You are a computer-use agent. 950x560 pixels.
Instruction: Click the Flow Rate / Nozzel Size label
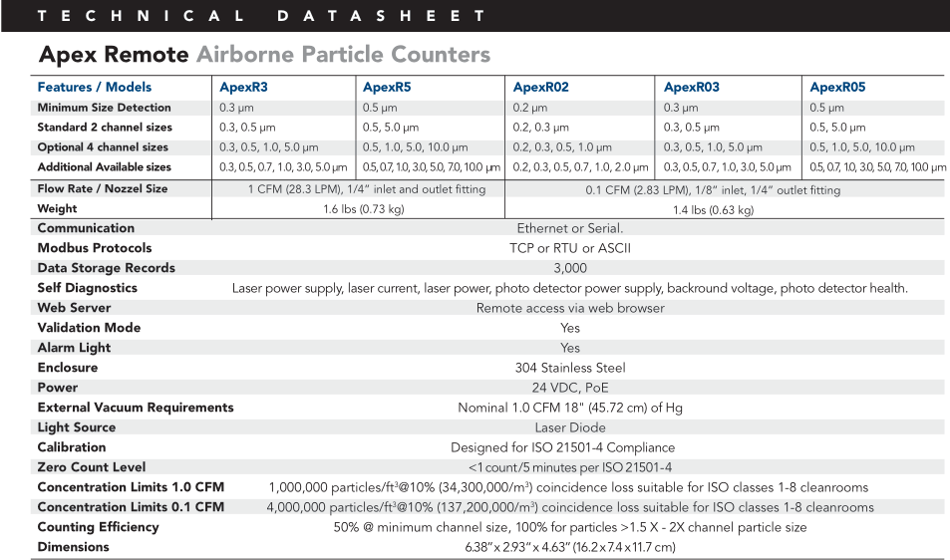click(103, 188)
